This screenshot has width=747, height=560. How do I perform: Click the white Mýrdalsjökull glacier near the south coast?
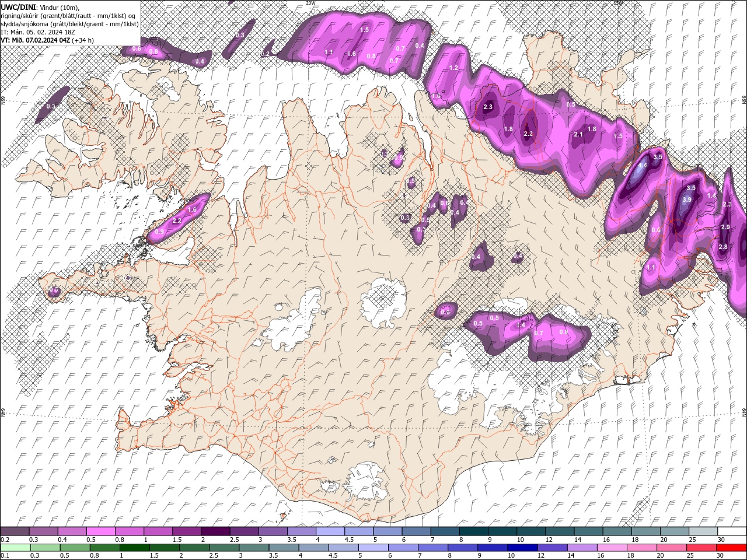[365, 482]
